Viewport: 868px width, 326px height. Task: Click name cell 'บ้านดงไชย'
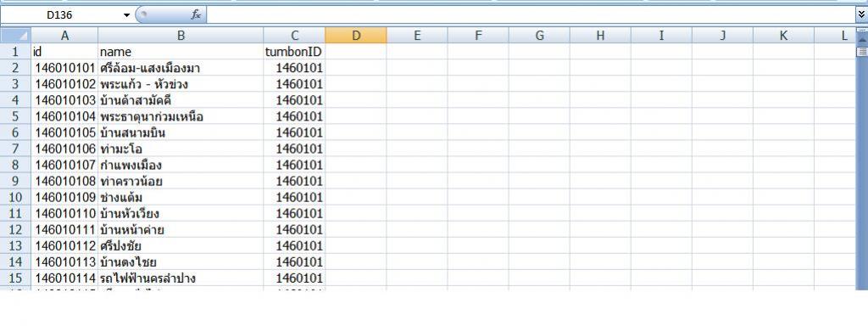(x=181, y=261)
